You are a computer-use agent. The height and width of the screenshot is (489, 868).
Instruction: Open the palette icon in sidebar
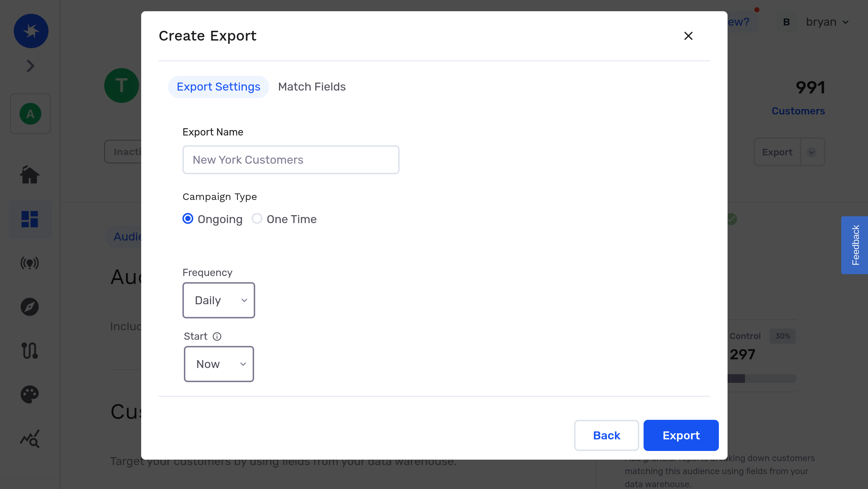30,394
